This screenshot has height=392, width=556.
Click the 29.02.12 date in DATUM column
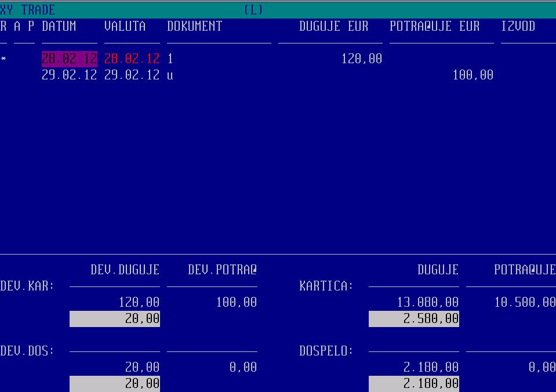[69, 75]
